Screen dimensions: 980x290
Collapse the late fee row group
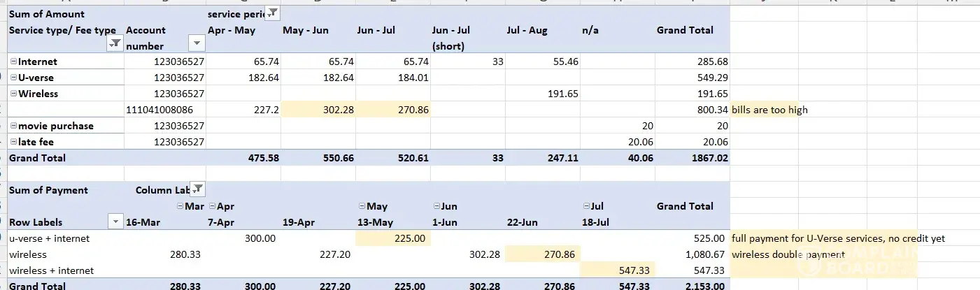14,142
